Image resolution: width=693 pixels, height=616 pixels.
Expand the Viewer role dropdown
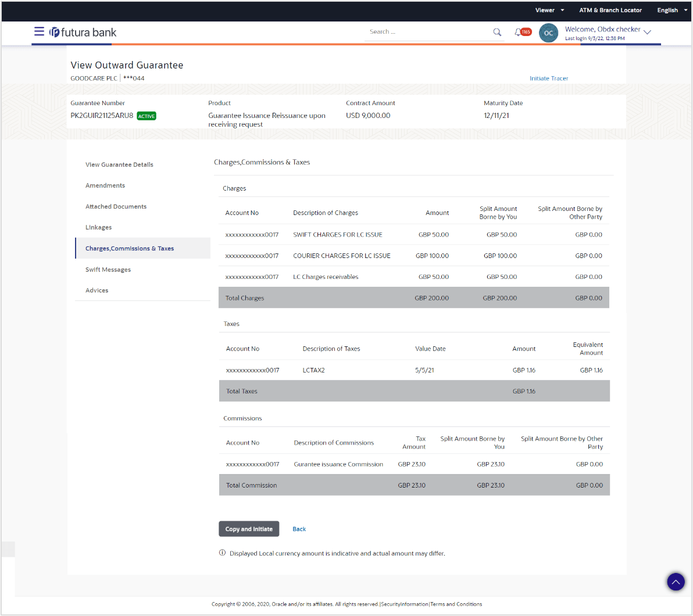549,10
